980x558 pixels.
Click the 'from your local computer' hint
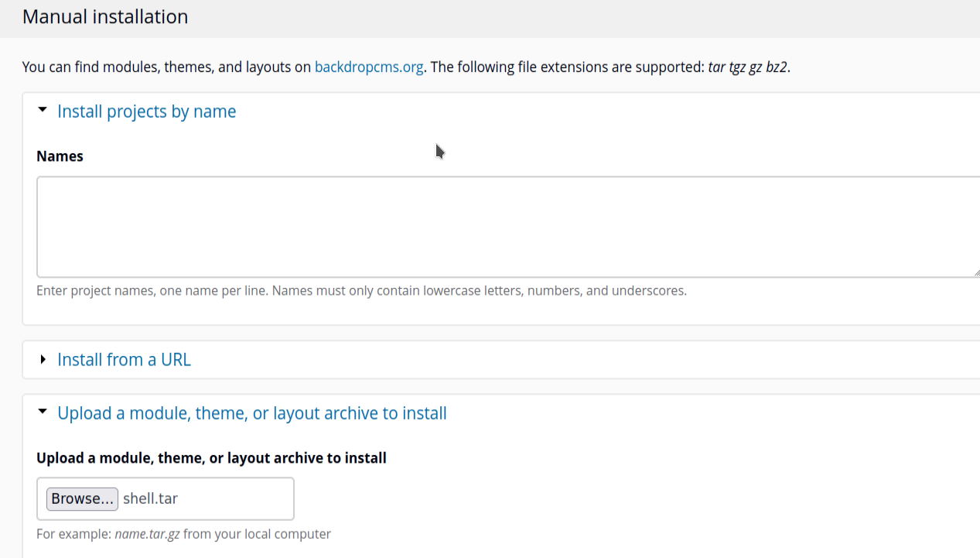point(257,534)
